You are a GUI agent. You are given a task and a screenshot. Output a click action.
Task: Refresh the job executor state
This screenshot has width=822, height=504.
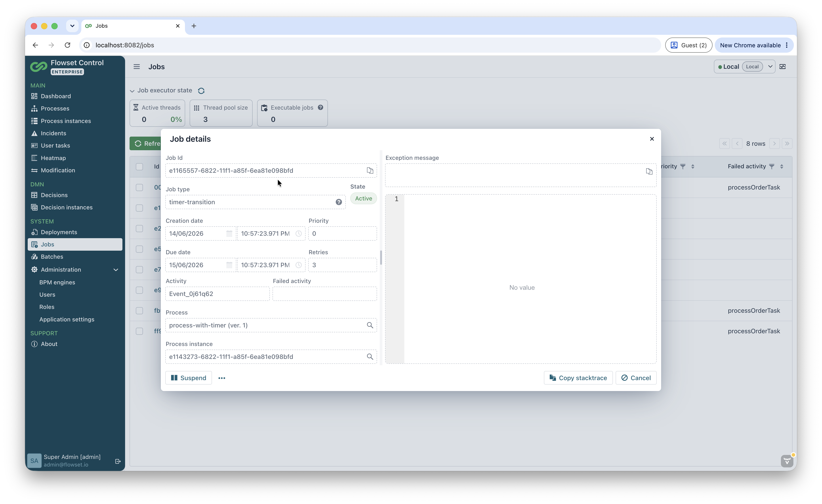[x=201, y=91]
